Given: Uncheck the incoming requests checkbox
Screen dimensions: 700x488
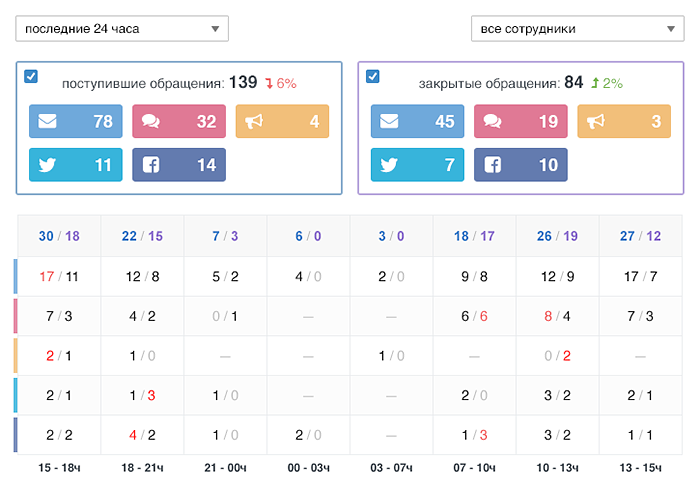Looking at the screenshot, I should 31,76.
